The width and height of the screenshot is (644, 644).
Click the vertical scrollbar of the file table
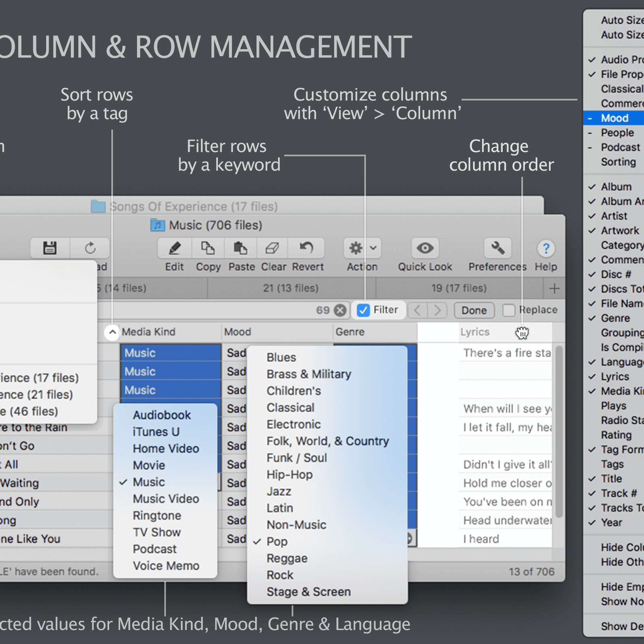[x=559, y=431]
